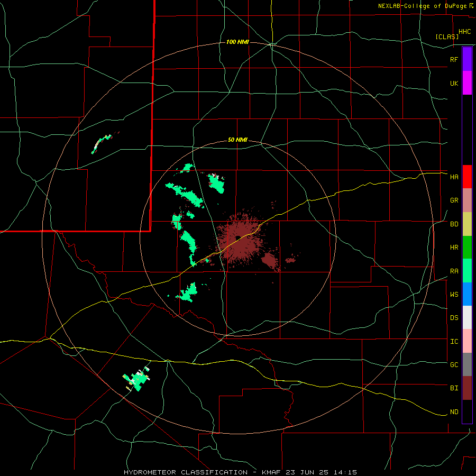This screenshot has height=476, width=476.
Task: Click the HA red legend swatch
Action: (467, 177)
